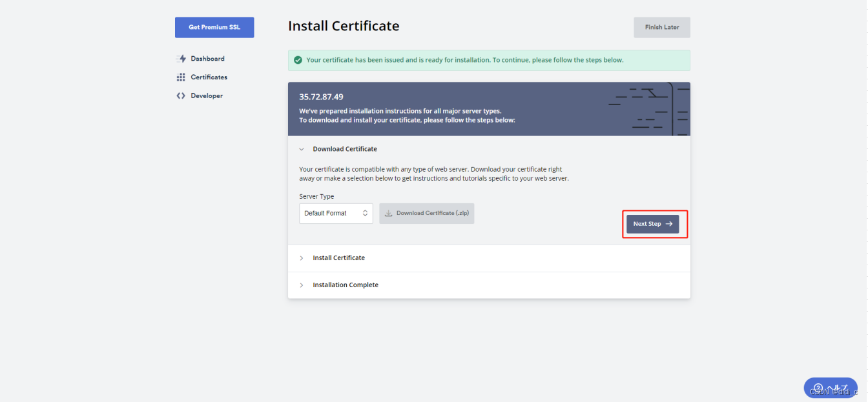
Task: Click the Finish Later button
Action: [662, 28]
